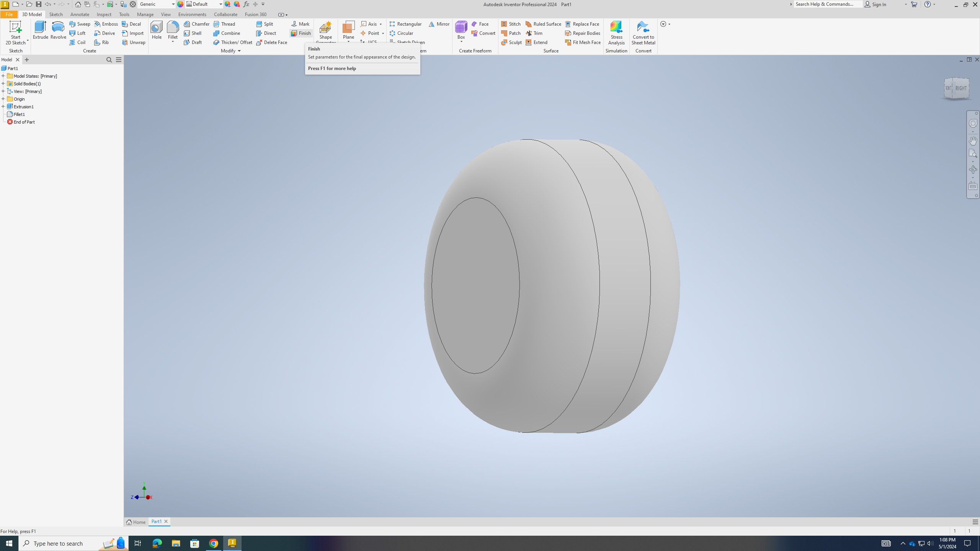
Task: Open Google Chrome from taskbar
Action: point(214,543)
